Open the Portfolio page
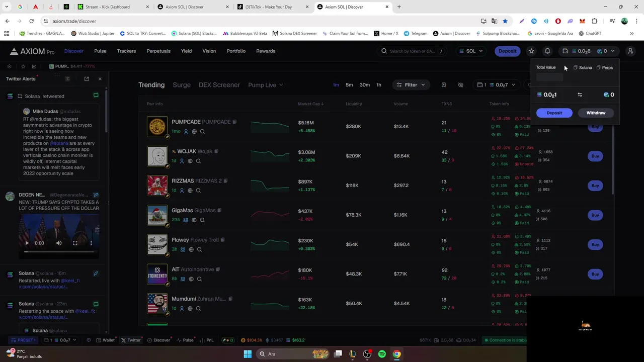Screen dimensions: 644x362 point(236,51)
